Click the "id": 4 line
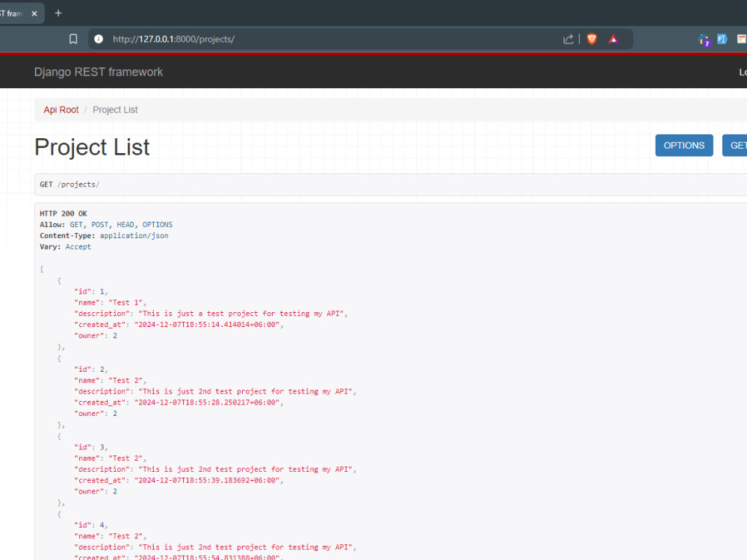This screenshot has height=560, width=747. point(90,525)
